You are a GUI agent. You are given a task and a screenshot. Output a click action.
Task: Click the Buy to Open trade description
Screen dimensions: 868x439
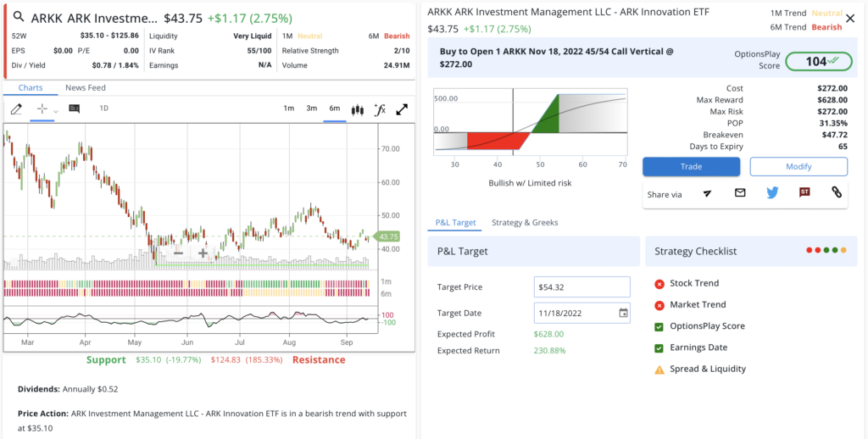[x=557, y=58]
